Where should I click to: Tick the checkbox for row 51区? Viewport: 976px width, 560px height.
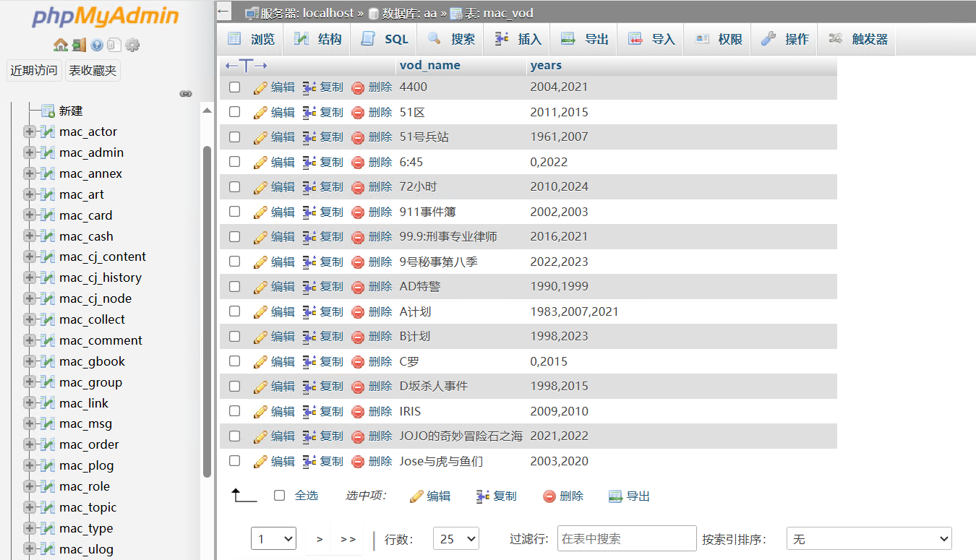[x=234, y=112]
